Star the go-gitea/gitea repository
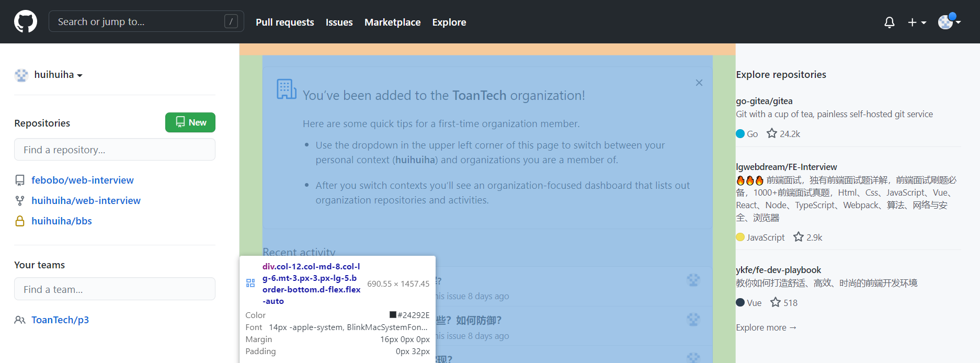Screen dimensions: 980x363 771,133
